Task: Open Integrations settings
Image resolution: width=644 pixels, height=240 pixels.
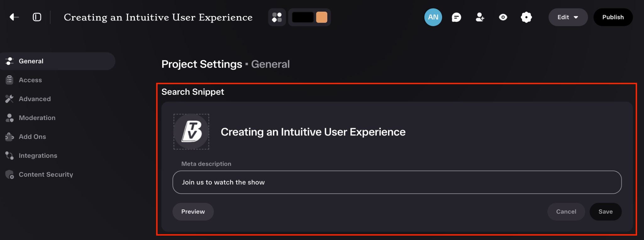Action: 38,156
